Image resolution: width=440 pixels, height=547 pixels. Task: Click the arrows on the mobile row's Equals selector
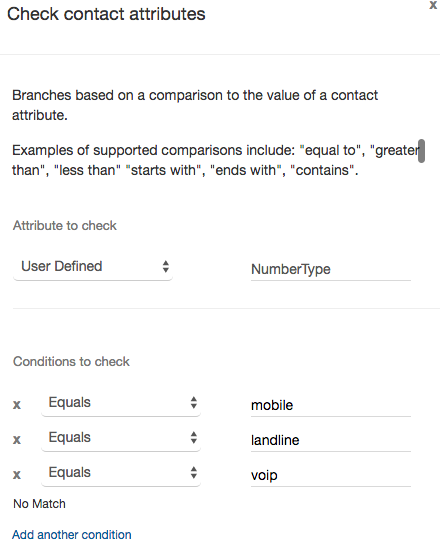click(194, 403)
